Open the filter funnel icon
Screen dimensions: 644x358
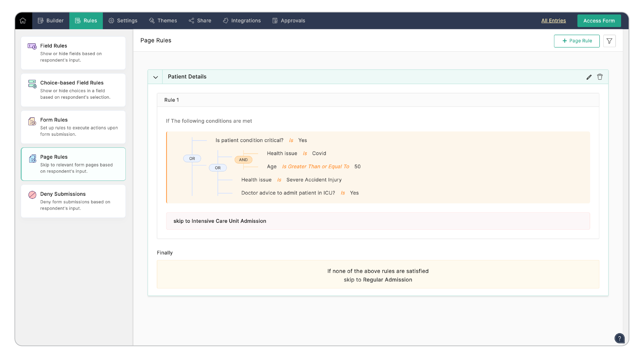pos(609,41)
